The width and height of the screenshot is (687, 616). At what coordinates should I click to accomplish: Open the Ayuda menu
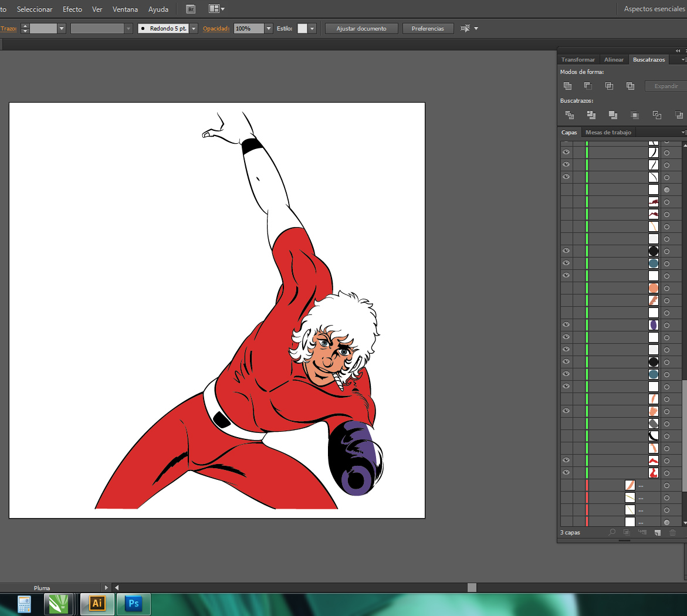point(158,9)
